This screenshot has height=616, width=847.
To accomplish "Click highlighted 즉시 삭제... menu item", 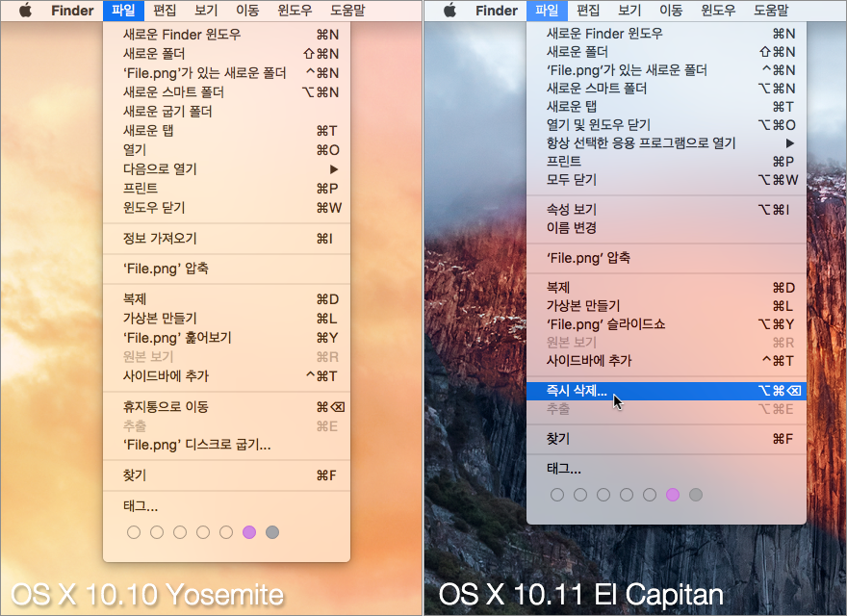I will (667, 391).
